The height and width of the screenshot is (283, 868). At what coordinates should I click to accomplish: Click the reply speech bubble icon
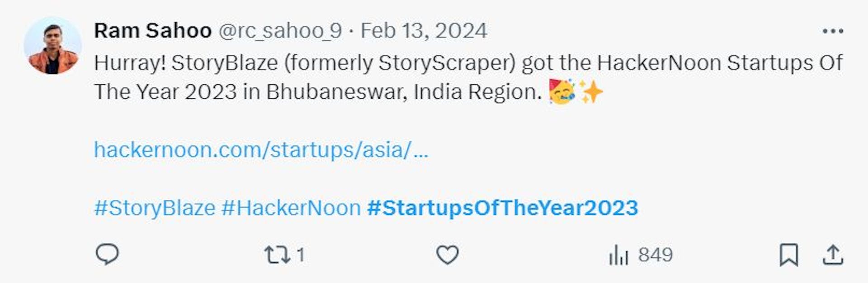[x=107, y=254]
